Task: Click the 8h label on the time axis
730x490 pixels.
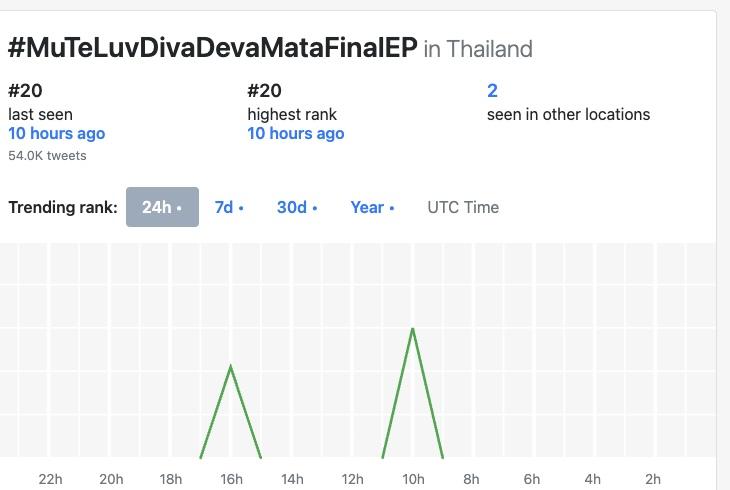Action: (472, 479)
